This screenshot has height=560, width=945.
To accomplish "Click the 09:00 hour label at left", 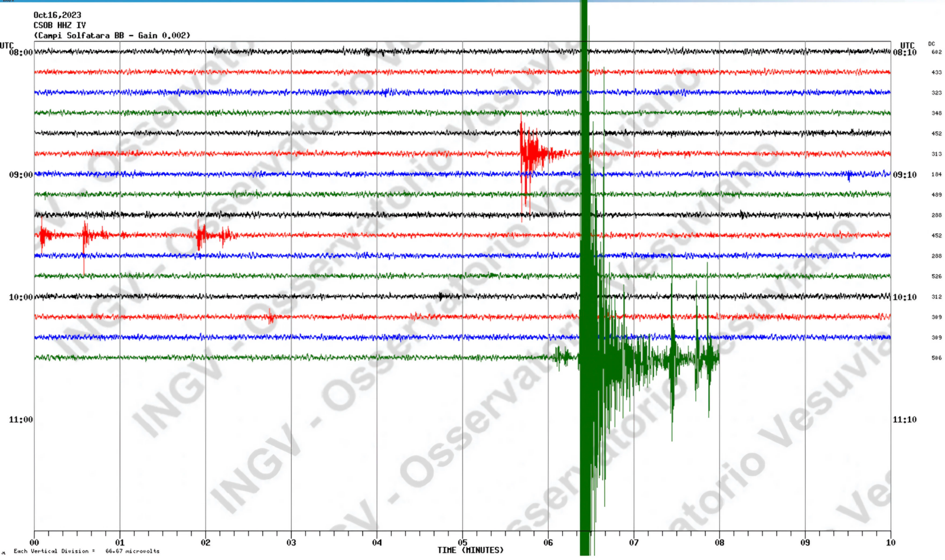I will click(x=21, y=175).
